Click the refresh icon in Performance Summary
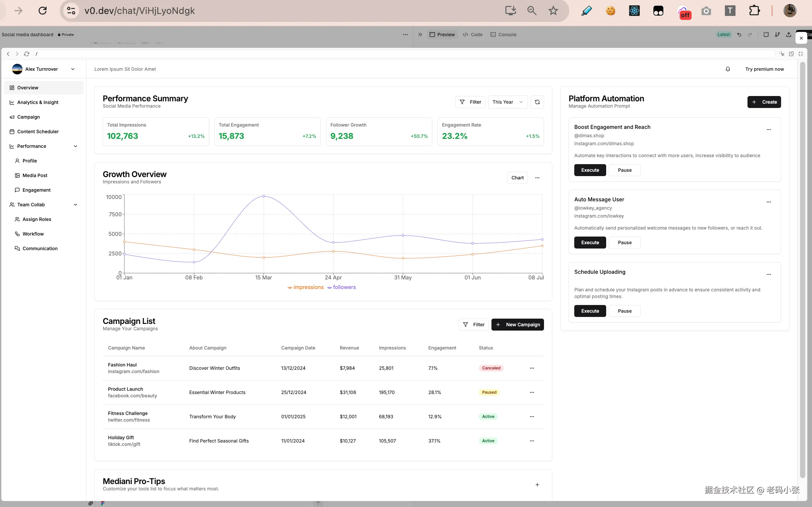Image resolution: width=812 pixels, height=507 pixels. [x=537, y=102]
